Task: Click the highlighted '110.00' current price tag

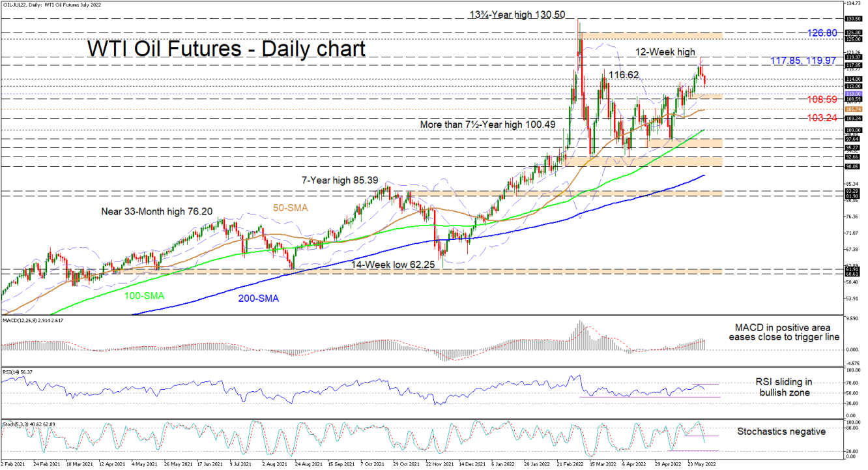Action: click(853, 94)
